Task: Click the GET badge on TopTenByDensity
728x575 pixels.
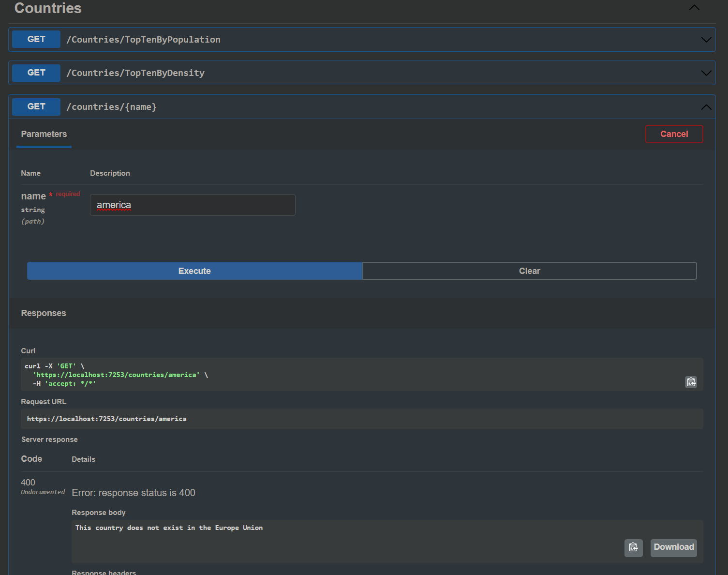Action: tap(36, 73)
